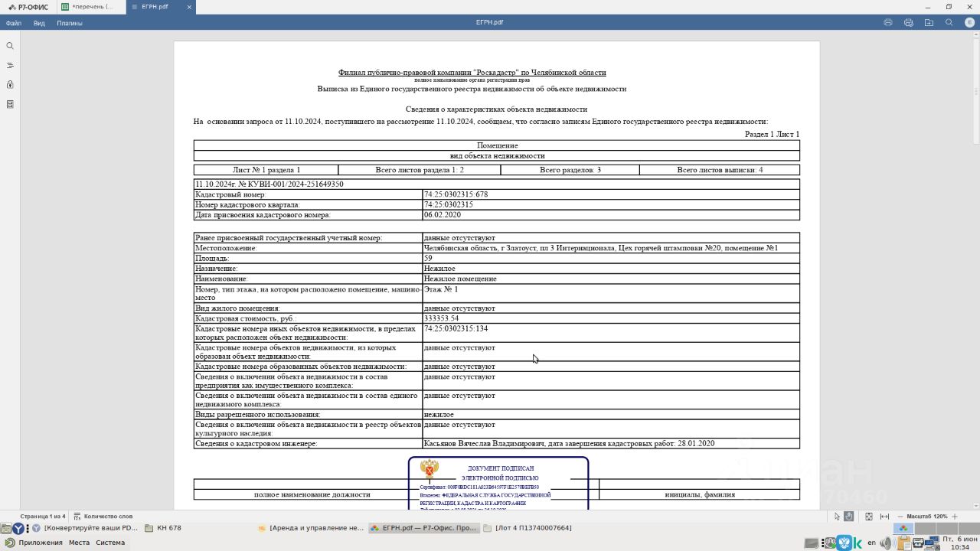The image size is (980, 551).
Task: Click the print icon in header
Action: tap(888, 22)
